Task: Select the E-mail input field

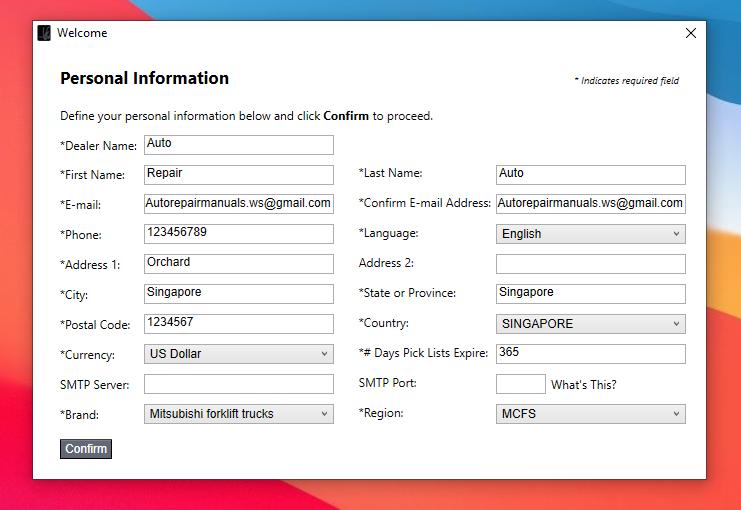Action: point(239,204)
